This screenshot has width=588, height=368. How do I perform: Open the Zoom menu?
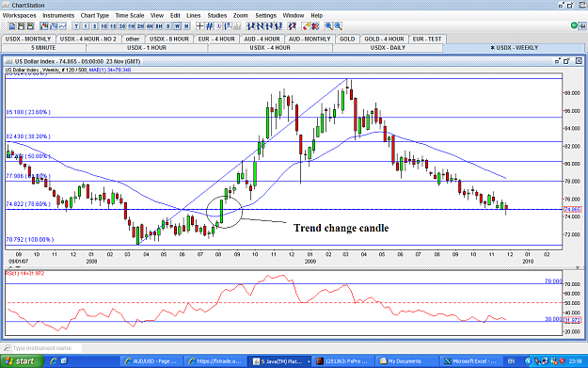pos(241,15)
